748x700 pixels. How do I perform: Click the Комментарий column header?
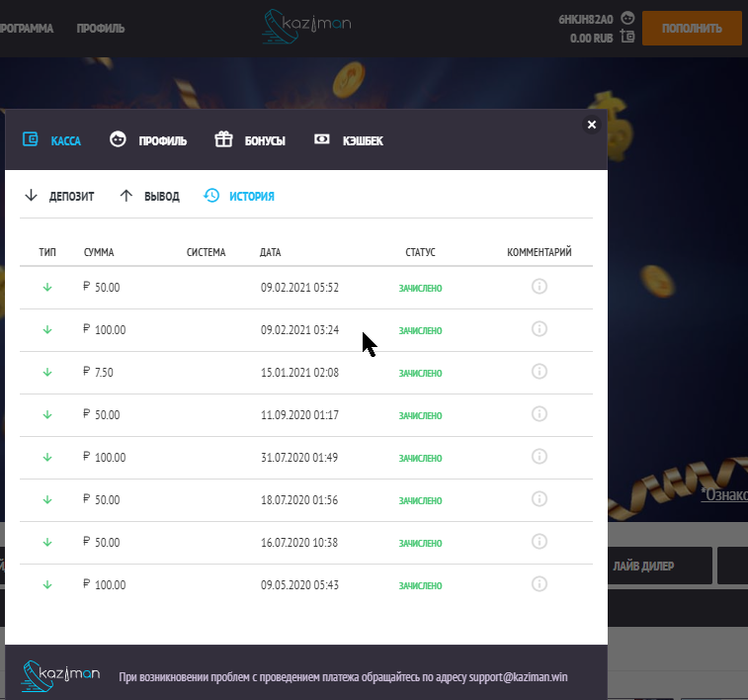point(540,252)
